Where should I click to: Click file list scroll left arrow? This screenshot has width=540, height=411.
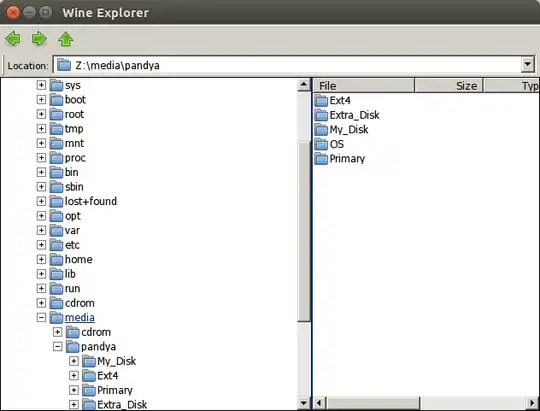click(319, 402)
